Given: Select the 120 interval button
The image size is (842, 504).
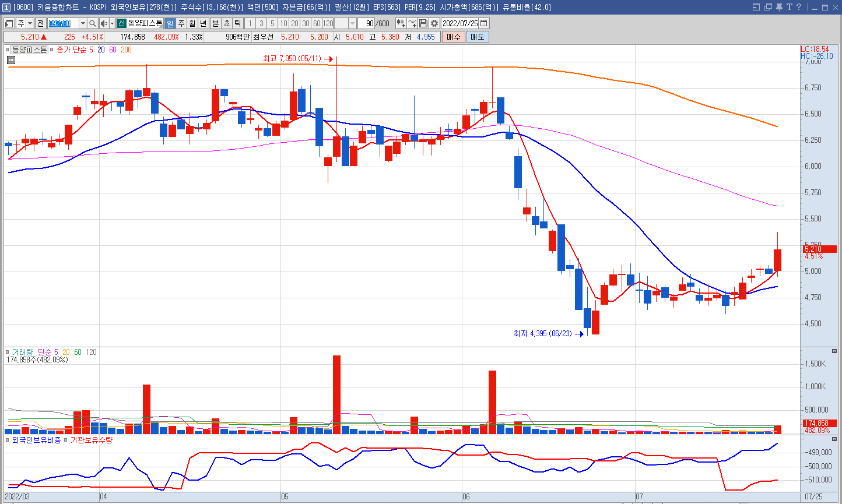Looking at the screenshot, I should coord(328,23).
